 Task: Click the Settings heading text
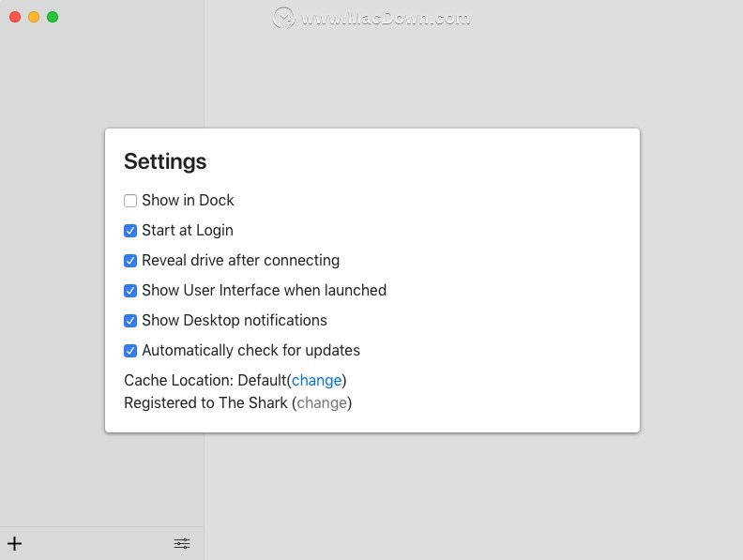click(x=165, y=161)
